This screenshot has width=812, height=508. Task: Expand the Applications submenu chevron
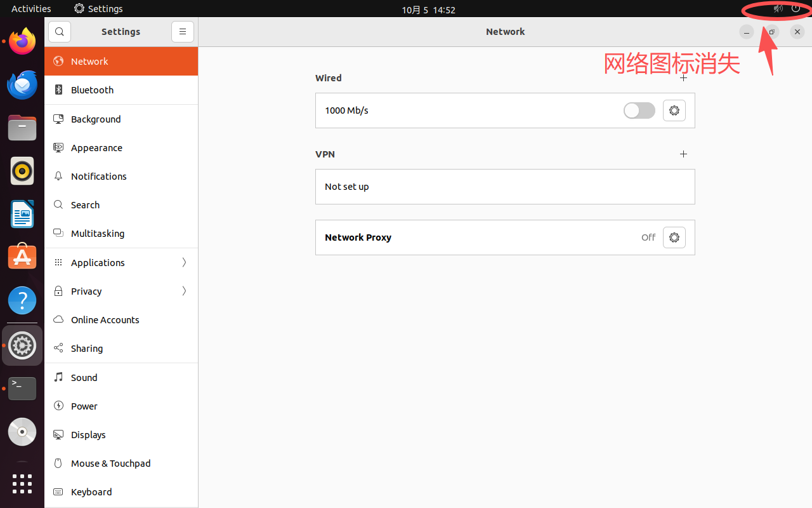click(184, 262)
